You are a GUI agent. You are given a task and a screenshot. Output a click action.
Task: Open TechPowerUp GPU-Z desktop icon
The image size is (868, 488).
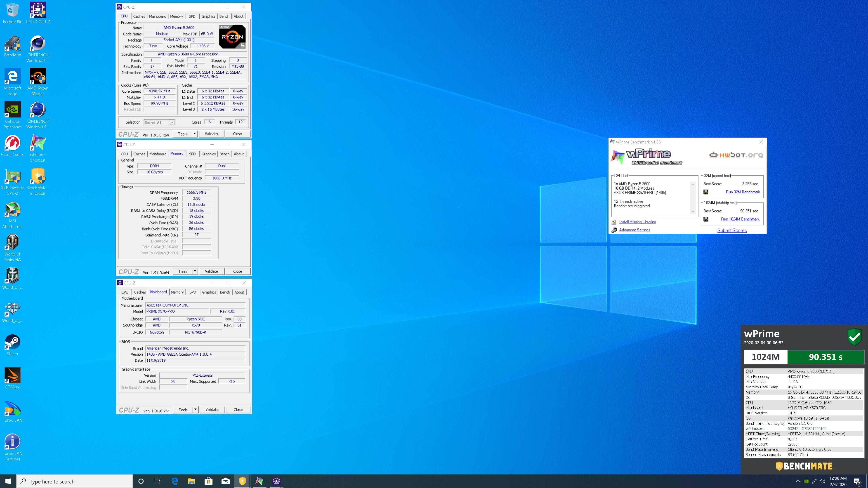tap(12, 182)
